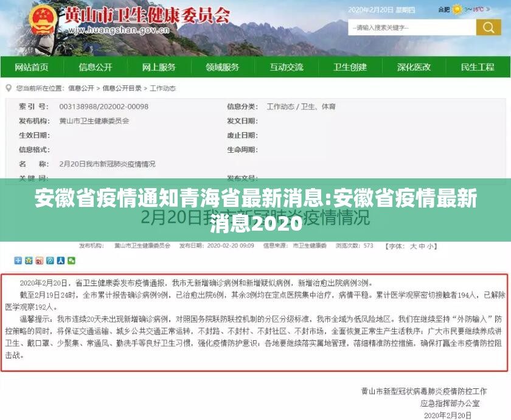Set font size to 大

click(413, 246)
